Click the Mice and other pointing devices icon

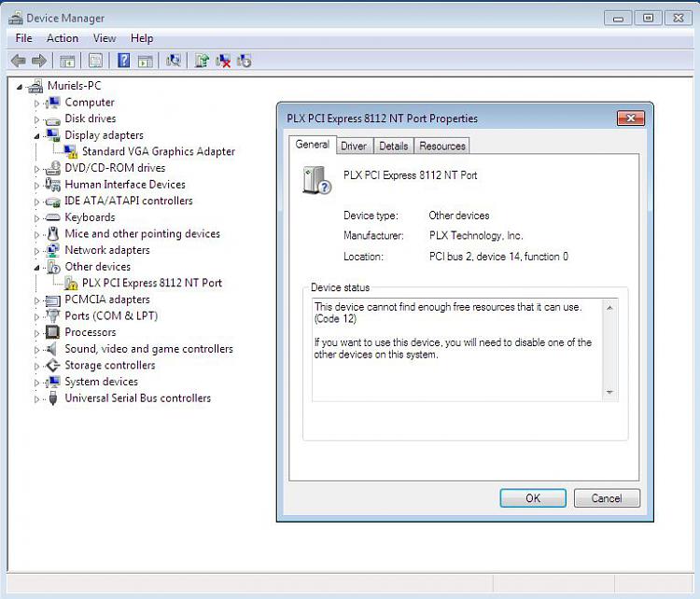pyautogui.click(x=52, y=234)
